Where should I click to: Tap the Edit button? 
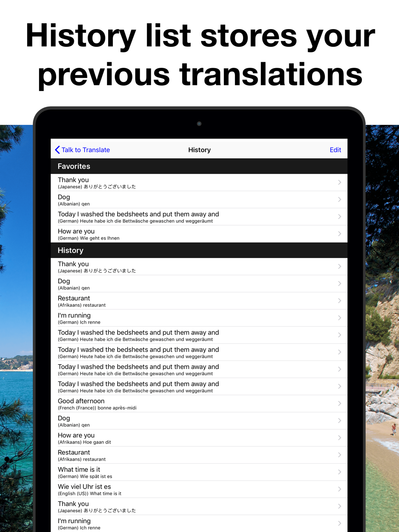(x=335, y=150)
